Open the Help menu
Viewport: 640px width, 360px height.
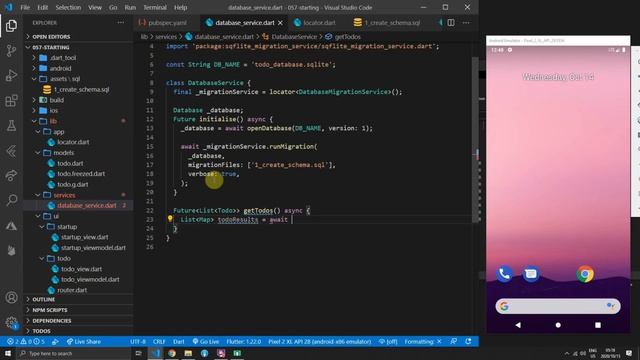pos(180,7)
